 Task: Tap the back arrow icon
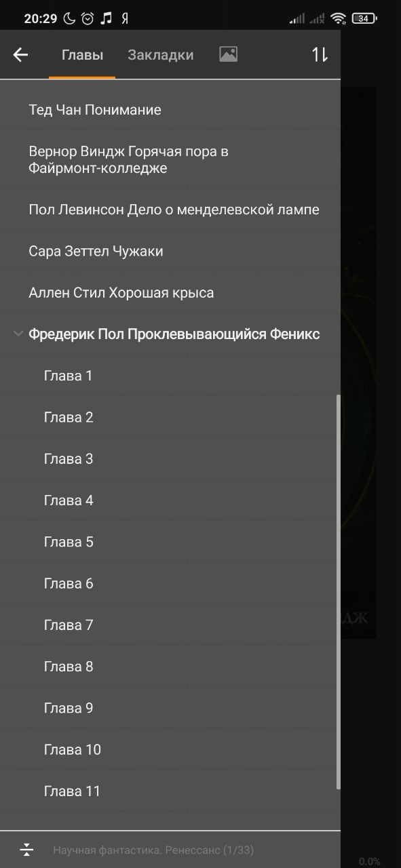pos(20,55)
